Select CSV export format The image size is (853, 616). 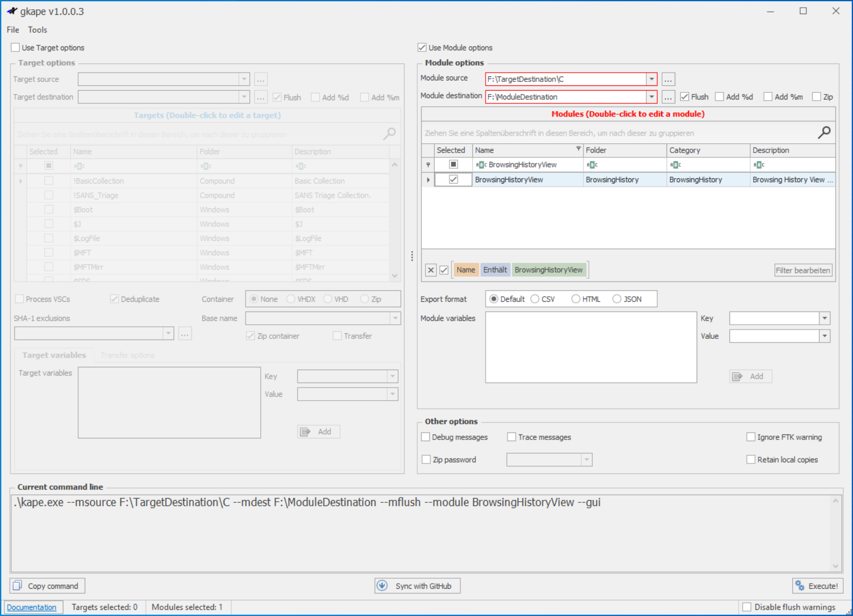535,299
